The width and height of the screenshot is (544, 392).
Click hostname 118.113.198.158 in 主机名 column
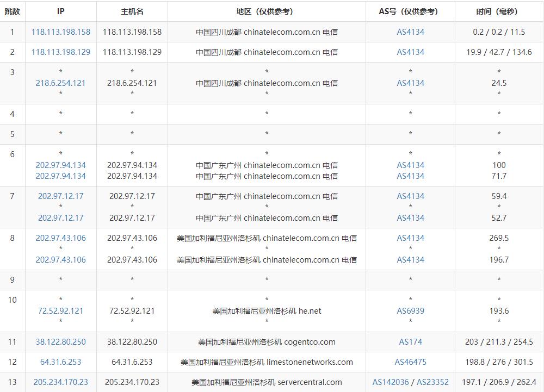(132, 32)
